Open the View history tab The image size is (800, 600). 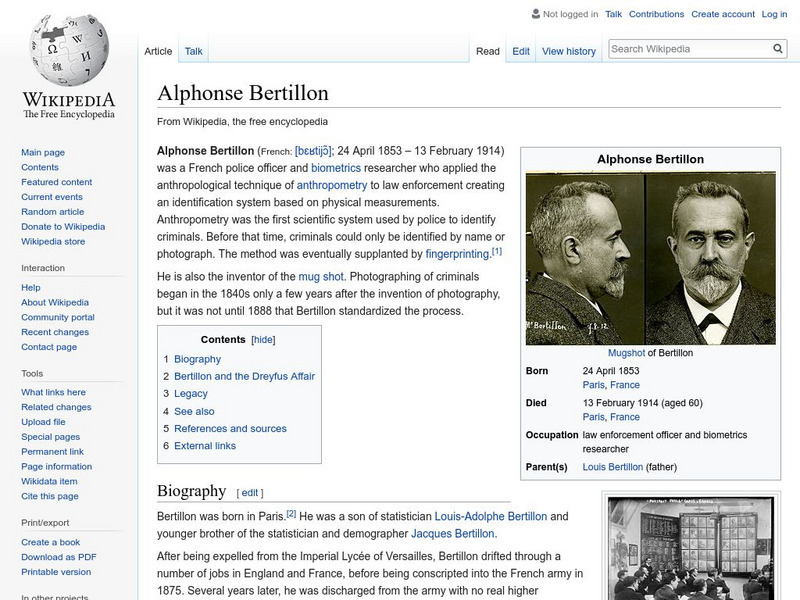[x=568, y=51]
